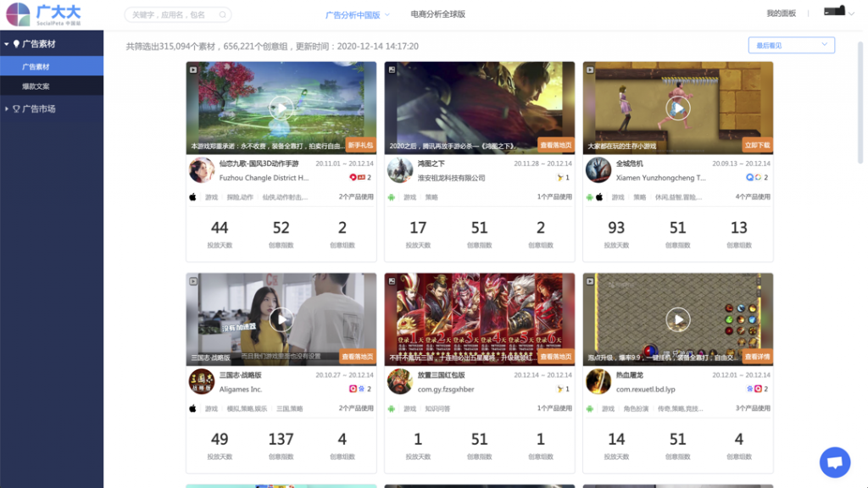Click the 仙恋九歌 app avatar icon
The height and width of the screenshot is (488, 868).
[x=202, y=170]
